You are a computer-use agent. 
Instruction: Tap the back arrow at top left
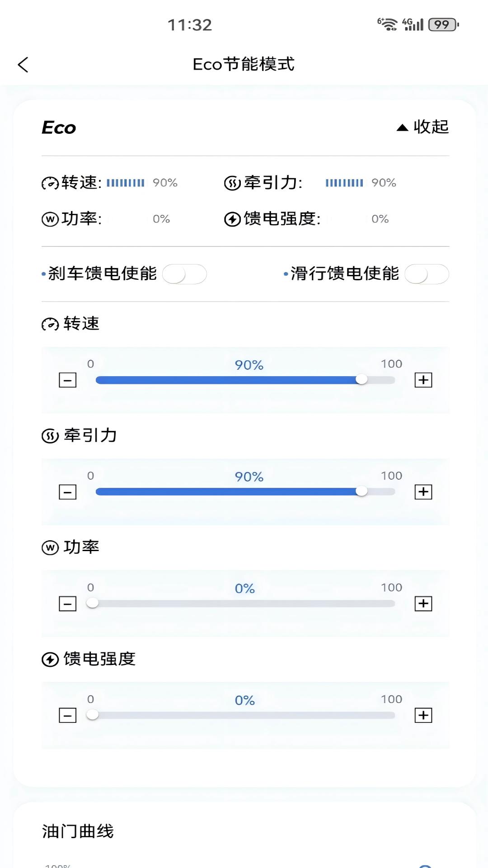click(23, 65)
